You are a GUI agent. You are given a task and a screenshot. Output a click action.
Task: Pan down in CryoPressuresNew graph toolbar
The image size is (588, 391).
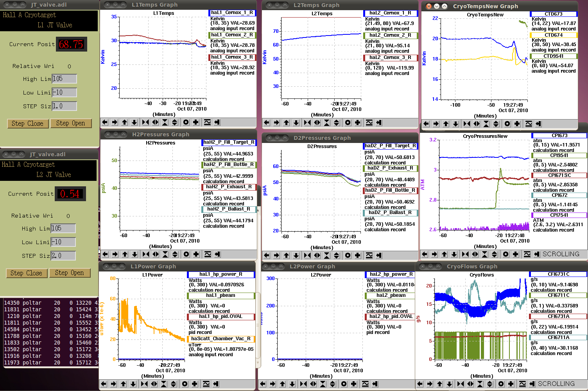pyautogui.click(x=454, y=254)
